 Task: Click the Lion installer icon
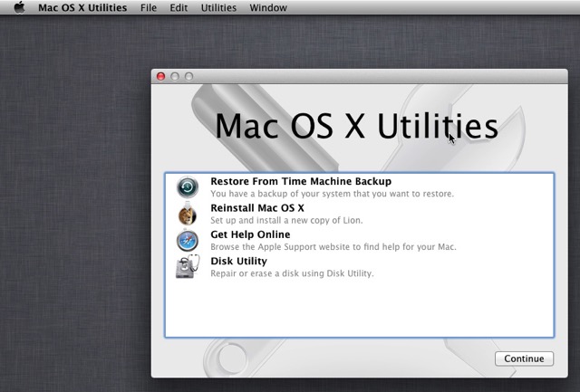point(188,214)
